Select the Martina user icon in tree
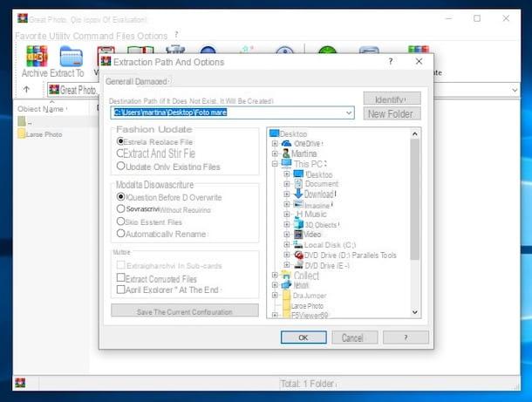The image size is (532, 402). click(x=286, y=153)
